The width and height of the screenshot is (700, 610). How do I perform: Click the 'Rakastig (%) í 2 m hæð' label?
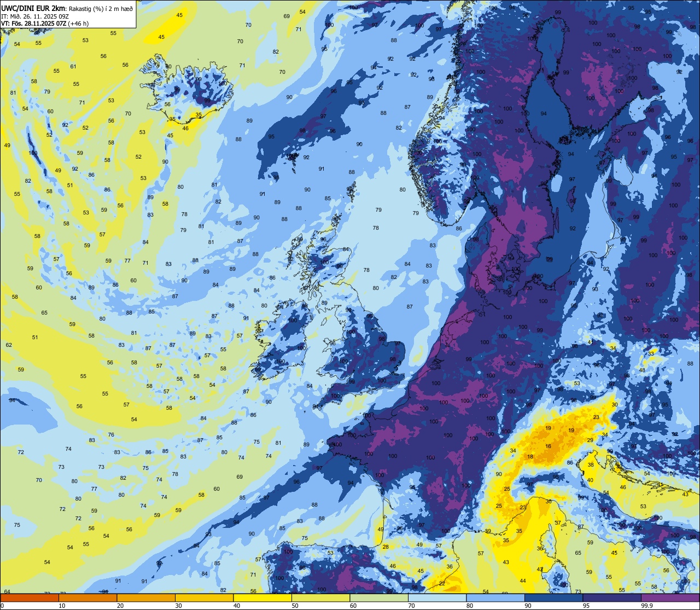coord(100,8)
